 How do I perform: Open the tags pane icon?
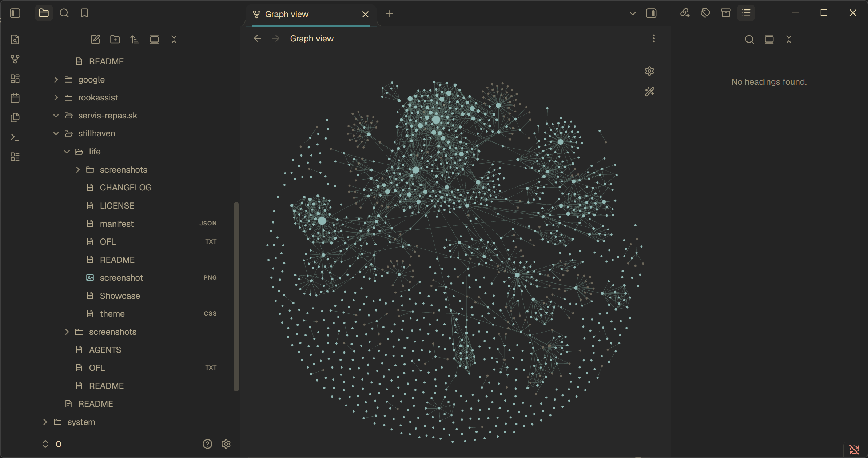tap(705, 13)
